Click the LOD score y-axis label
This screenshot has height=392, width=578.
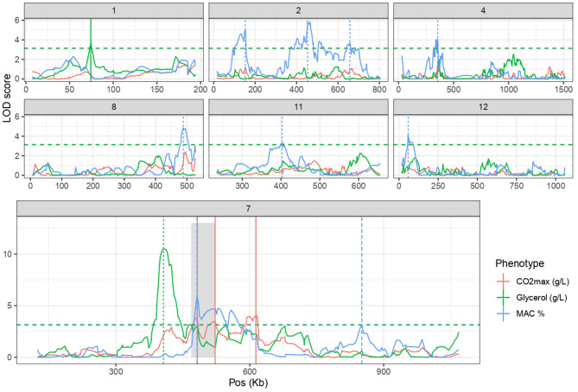click(6, 98)
